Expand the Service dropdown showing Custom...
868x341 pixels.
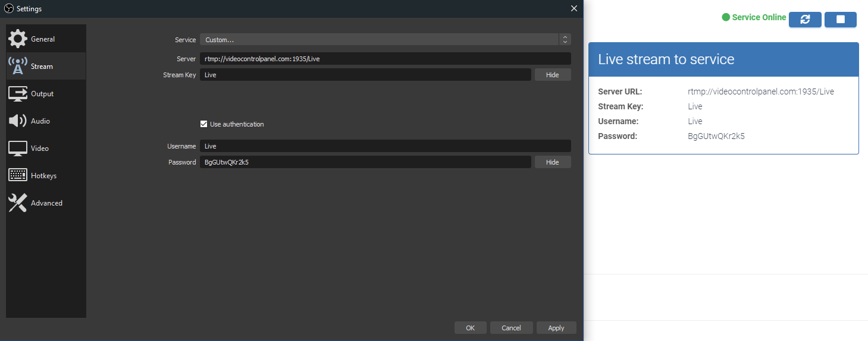pos(386,40)
